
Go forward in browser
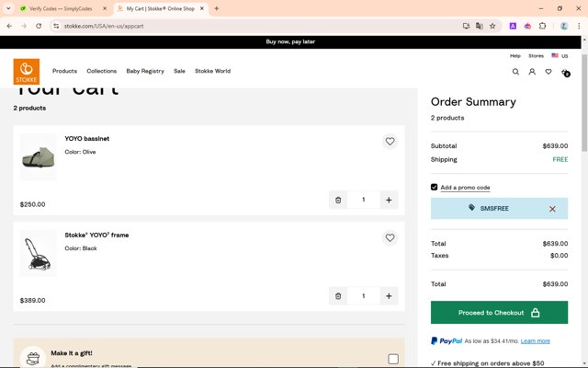(24, 26)
